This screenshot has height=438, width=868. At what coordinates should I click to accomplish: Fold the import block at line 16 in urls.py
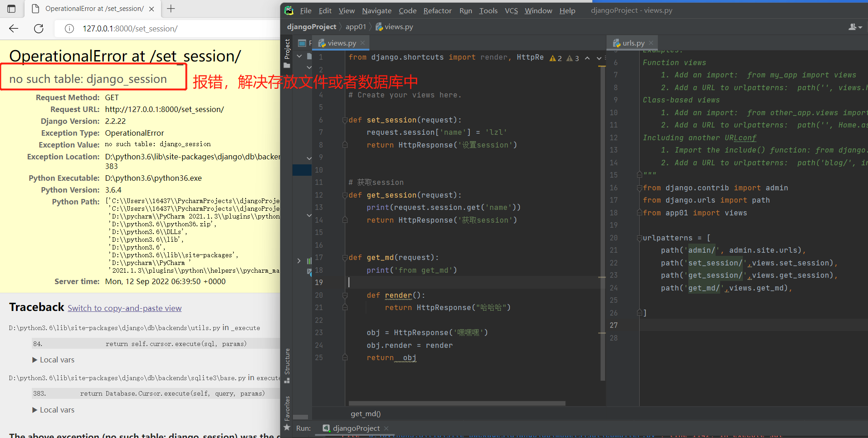click(x=639, y=188)
